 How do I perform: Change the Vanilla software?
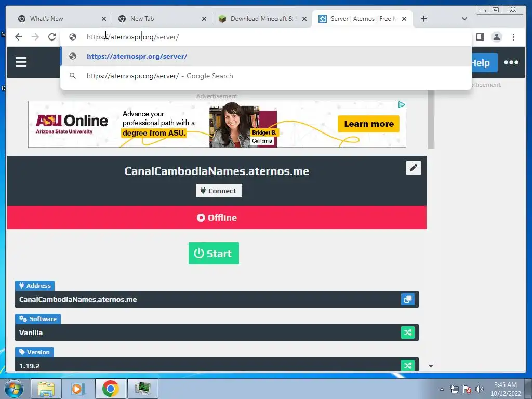pyautogui.click(x=407, y=332)
